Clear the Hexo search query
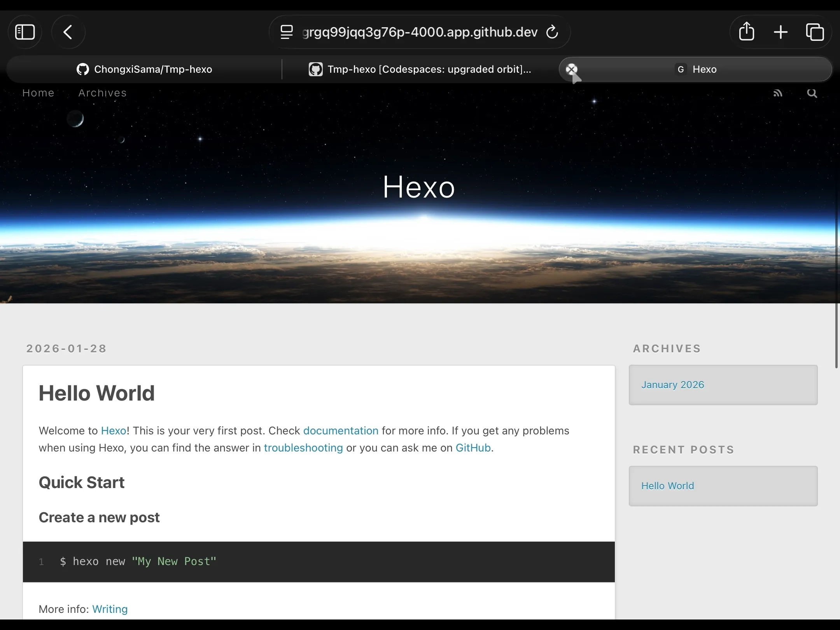The height and width of the screenshot is (630, 840). 571,69
